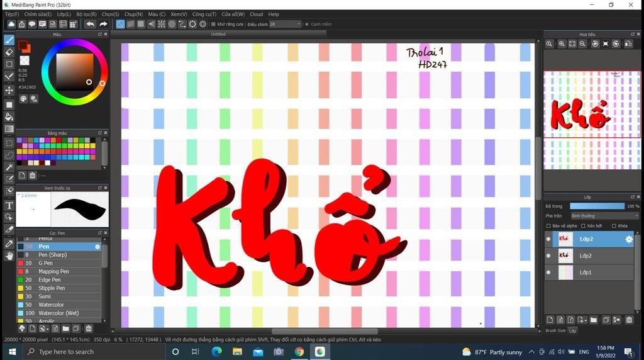Enable Xén bớt checkbox
Screen dimensions: 644x360
(x=583, y=225)
